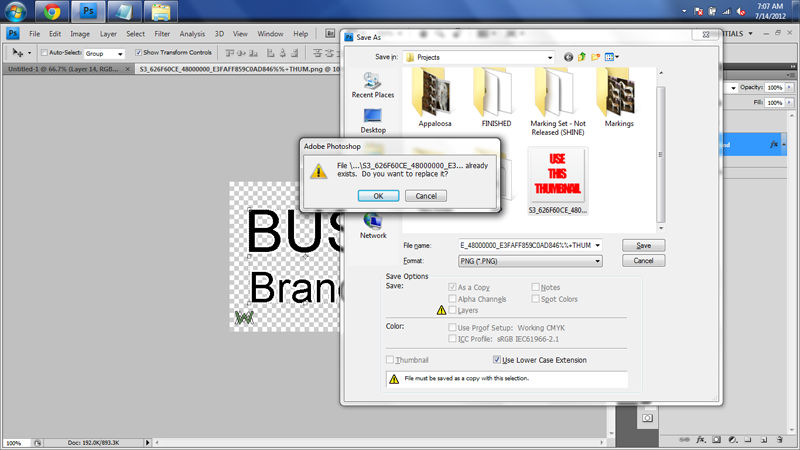Close the Untitled-1 document tab
The width and height of the screenshot is (800, 450).
point(128,69)
